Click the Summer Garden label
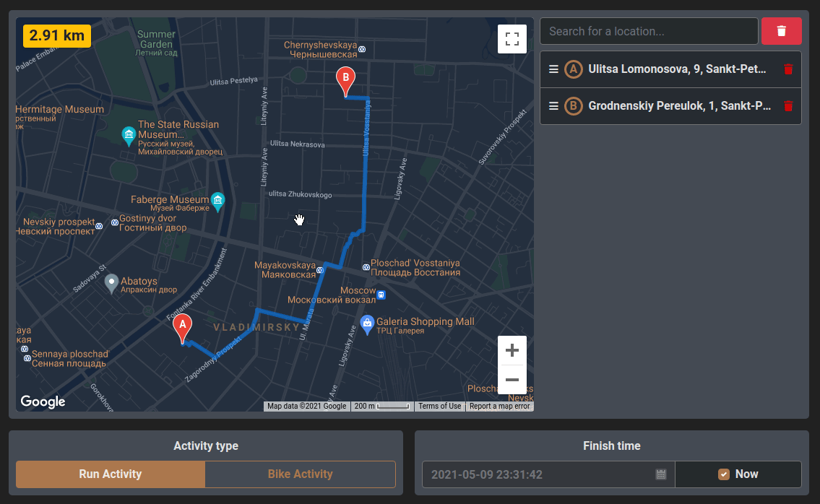 (156, 43)
